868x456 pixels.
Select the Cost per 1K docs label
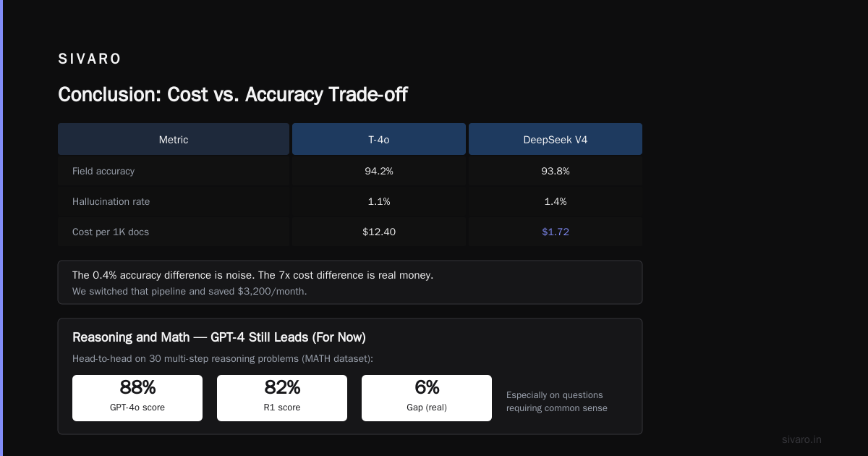click(x=111, y=232)
